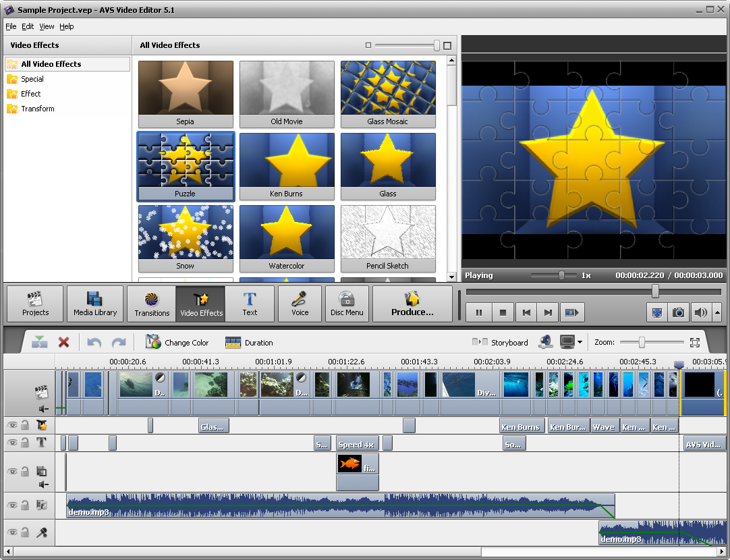Click the Produce... button
Screen dimensions: 730x560
click(412, 304)
